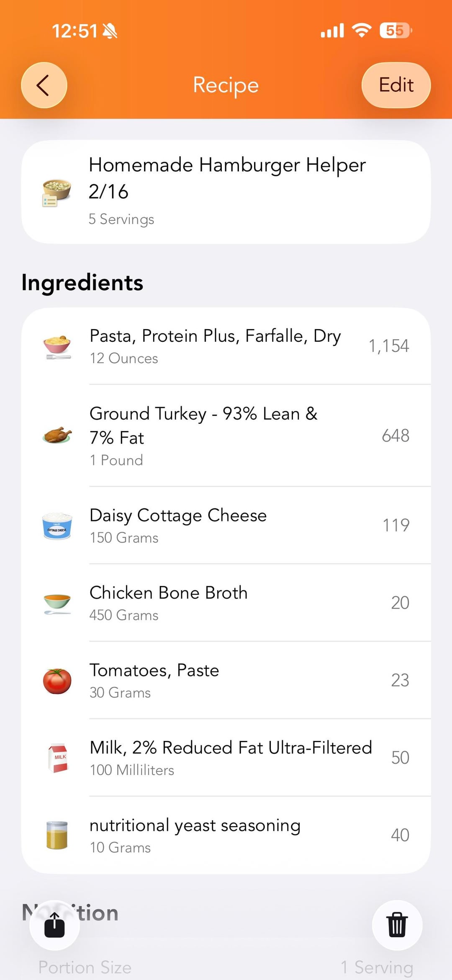Tap the back arrow button
The height and width of the screenshot is (980, 452).
point(44,85)
